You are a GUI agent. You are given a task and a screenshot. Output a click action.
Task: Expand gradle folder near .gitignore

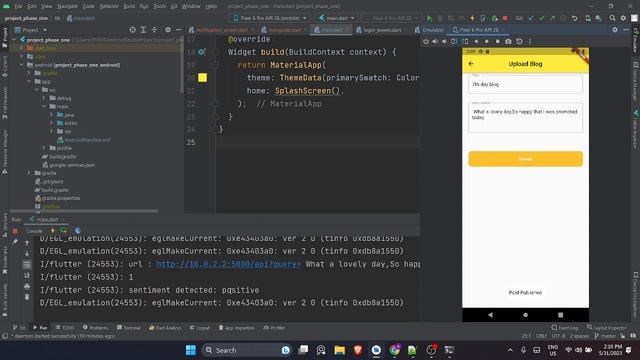(29, 173)
